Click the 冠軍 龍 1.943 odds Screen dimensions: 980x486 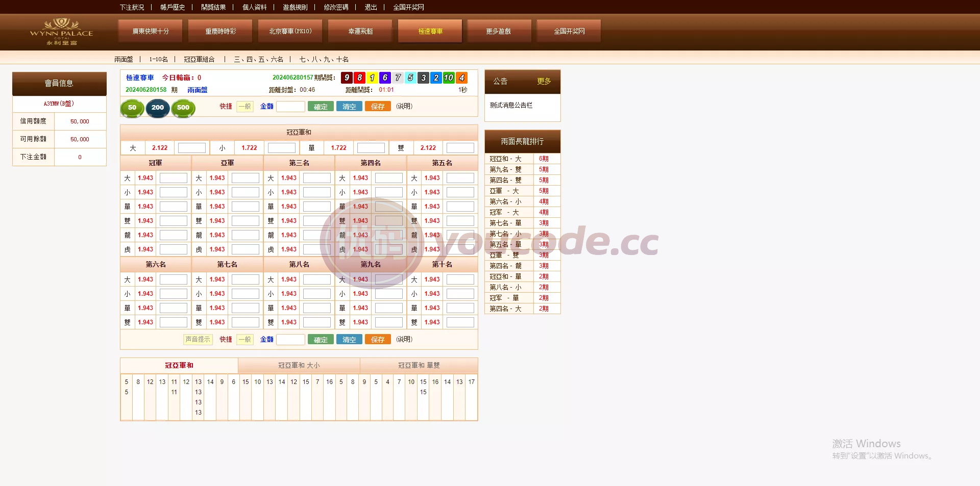145,235
